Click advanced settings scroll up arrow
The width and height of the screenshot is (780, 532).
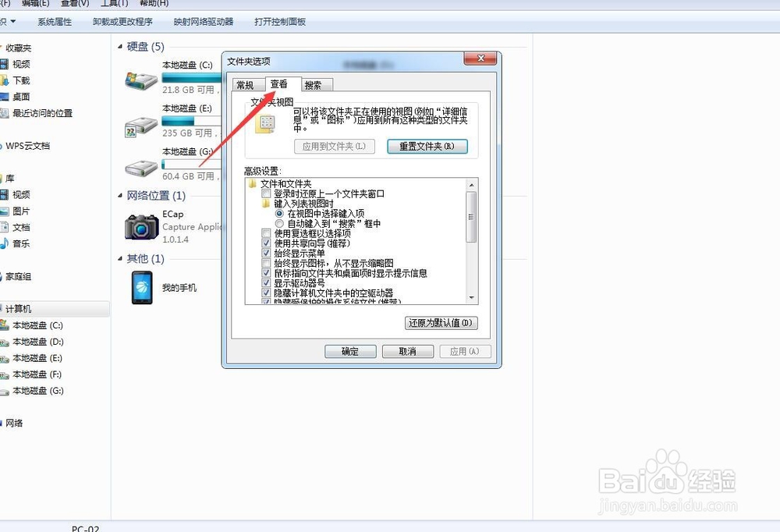[472, 185]
